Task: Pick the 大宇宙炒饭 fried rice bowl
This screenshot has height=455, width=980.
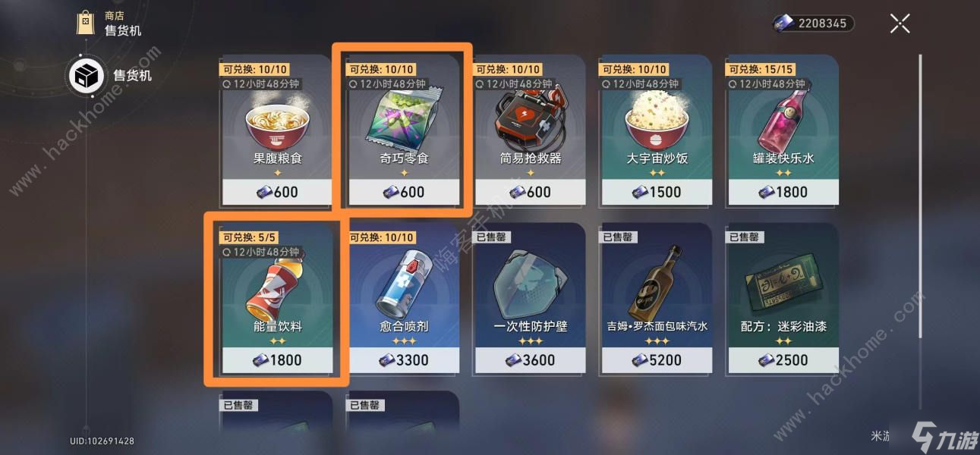Action: [x=656, y=130]
